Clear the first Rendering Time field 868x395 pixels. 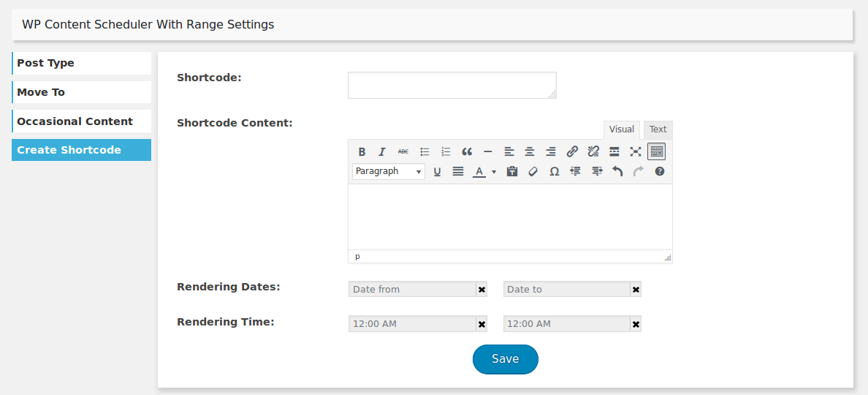[481, 324]
